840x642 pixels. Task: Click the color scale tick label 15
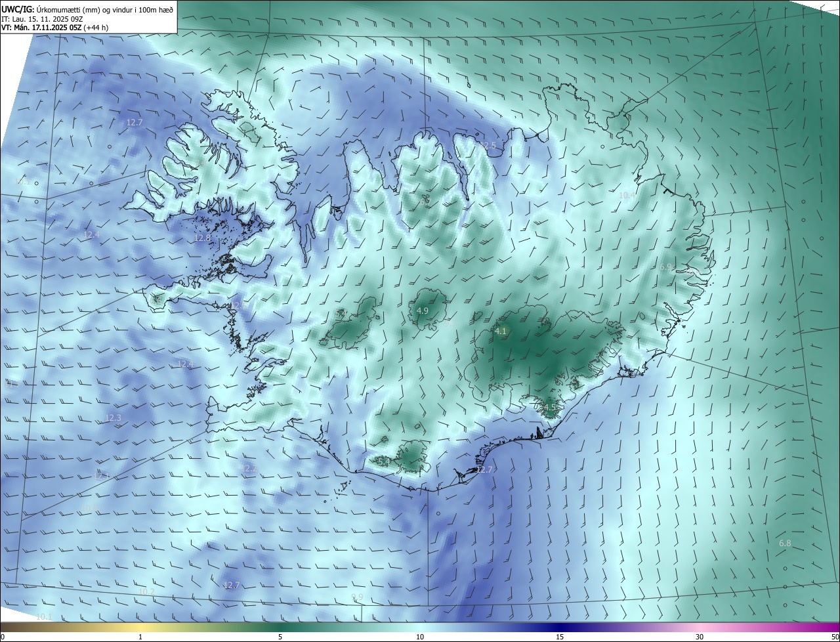[560, 637]
